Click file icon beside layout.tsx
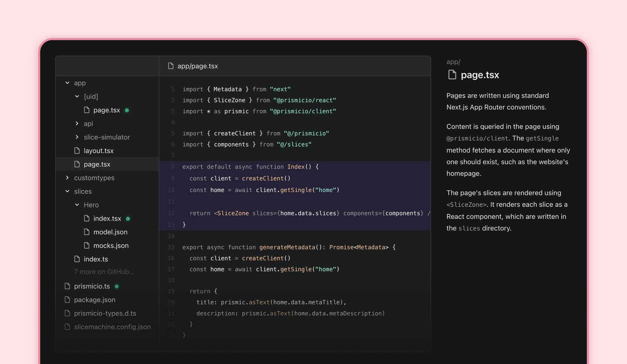 (x=77, y=151)
